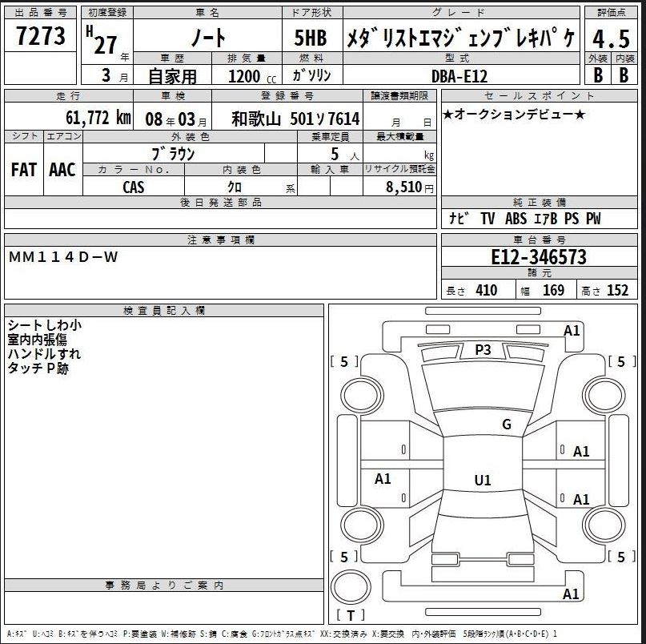Click the G mark on the windshield
The height and width of the screenshot is (644, 646).
(x=507, y=425)
